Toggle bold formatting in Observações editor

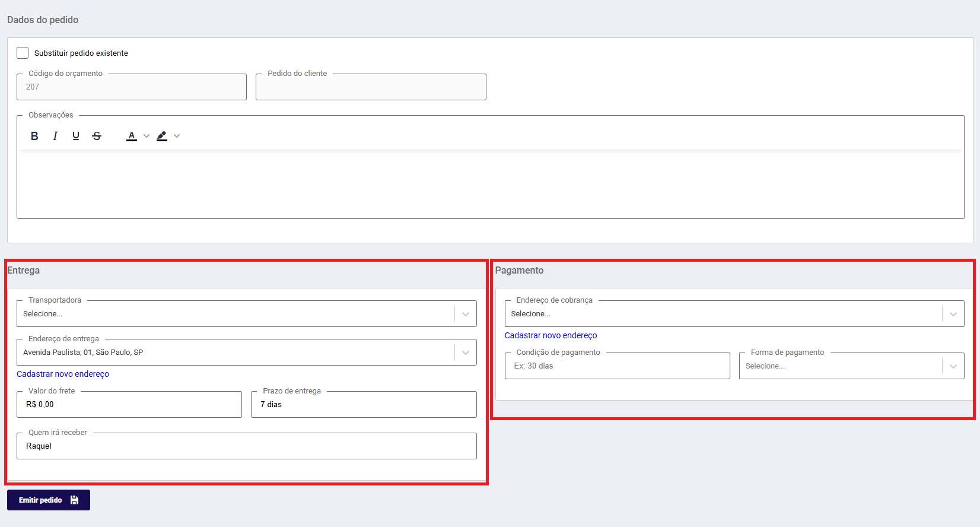click(34, 136)
